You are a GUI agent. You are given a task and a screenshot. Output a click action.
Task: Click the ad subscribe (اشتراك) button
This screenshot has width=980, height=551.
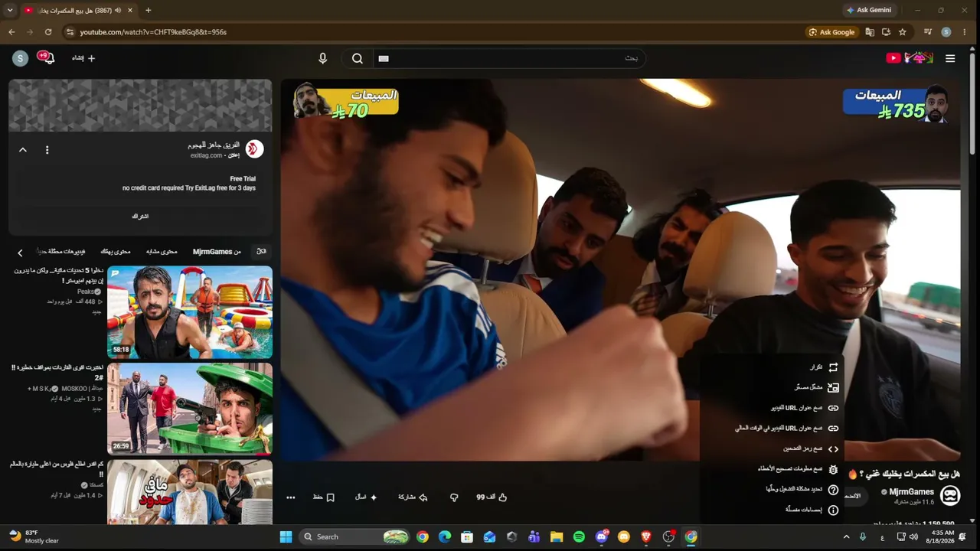pyautogui.click(x=140, y=217)
